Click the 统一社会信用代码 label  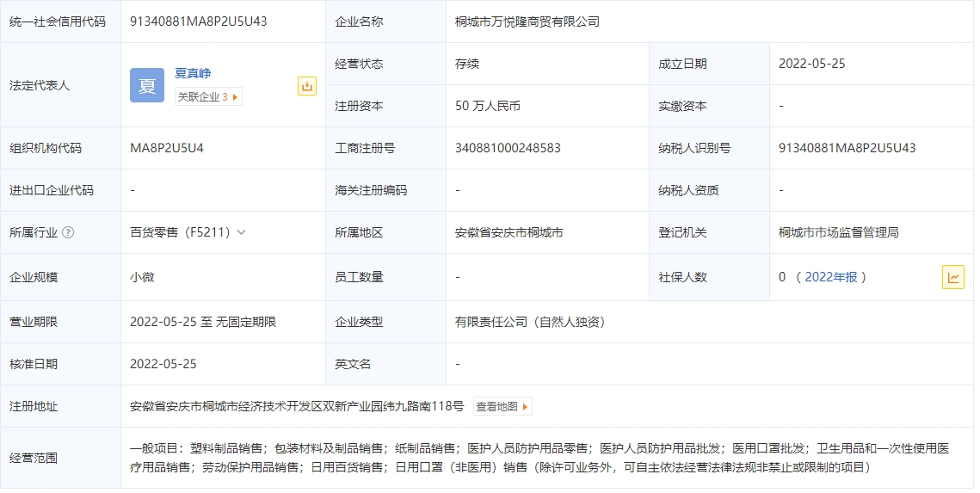(58, 22)
